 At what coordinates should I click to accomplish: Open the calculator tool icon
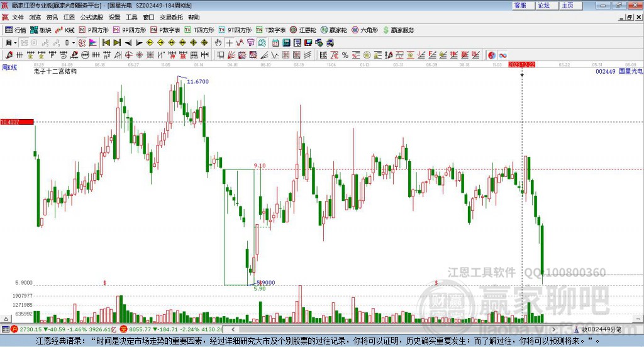click(x=286, y=43)
